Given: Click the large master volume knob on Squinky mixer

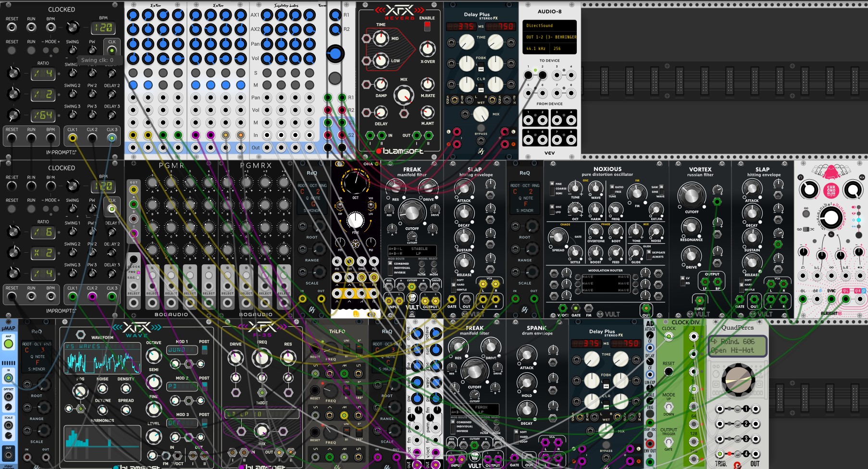Looking at the screenshot, I should 335,54.
